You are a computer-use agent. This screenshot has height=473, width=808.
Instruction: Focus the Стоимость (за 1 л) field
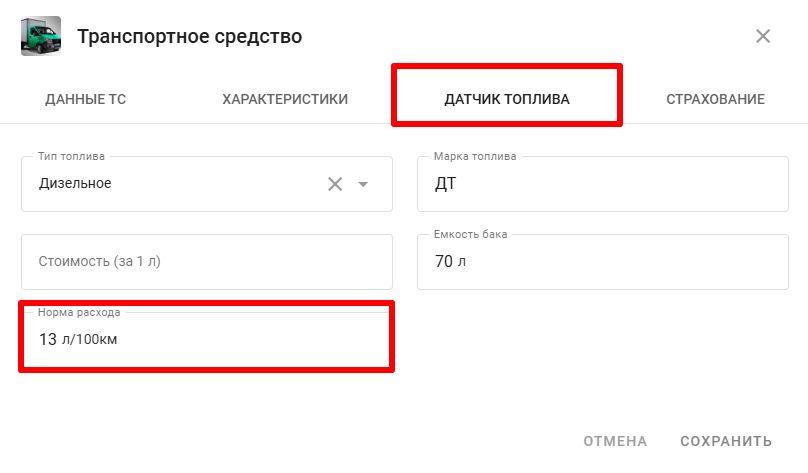[x=206, y=262]
